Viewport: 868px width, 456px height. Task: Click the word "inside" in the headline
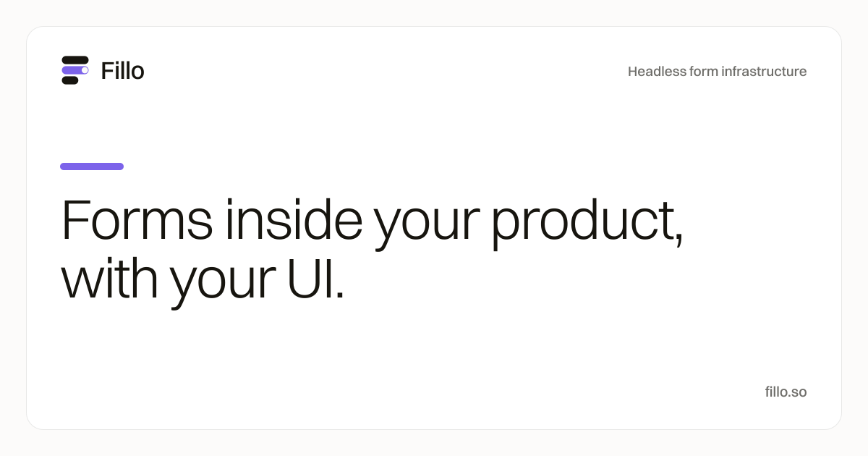(294, 219)
